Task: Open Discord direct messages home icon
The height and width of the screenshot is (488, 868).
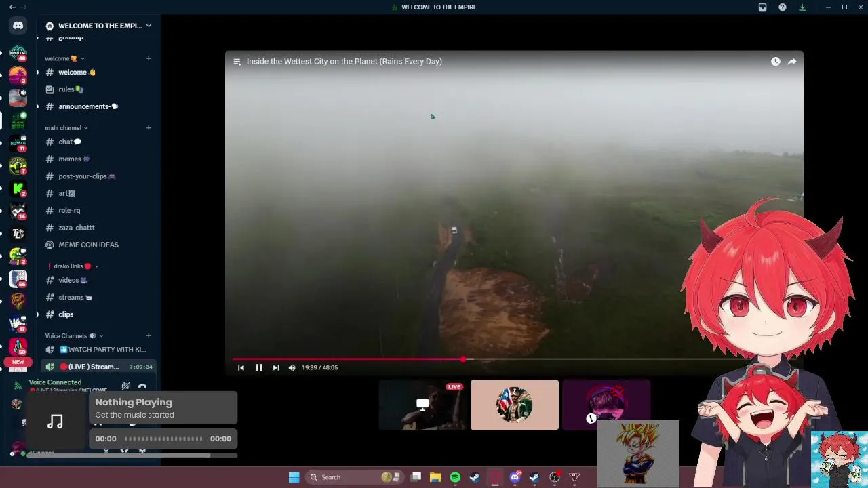Action: (x=18, y=26)
